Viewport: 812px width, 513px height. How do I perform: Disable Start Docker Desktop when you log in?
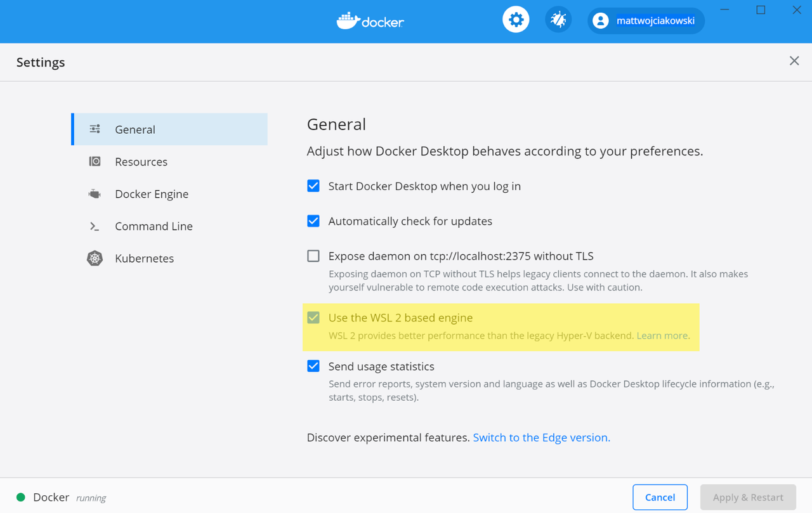[313, 186]
